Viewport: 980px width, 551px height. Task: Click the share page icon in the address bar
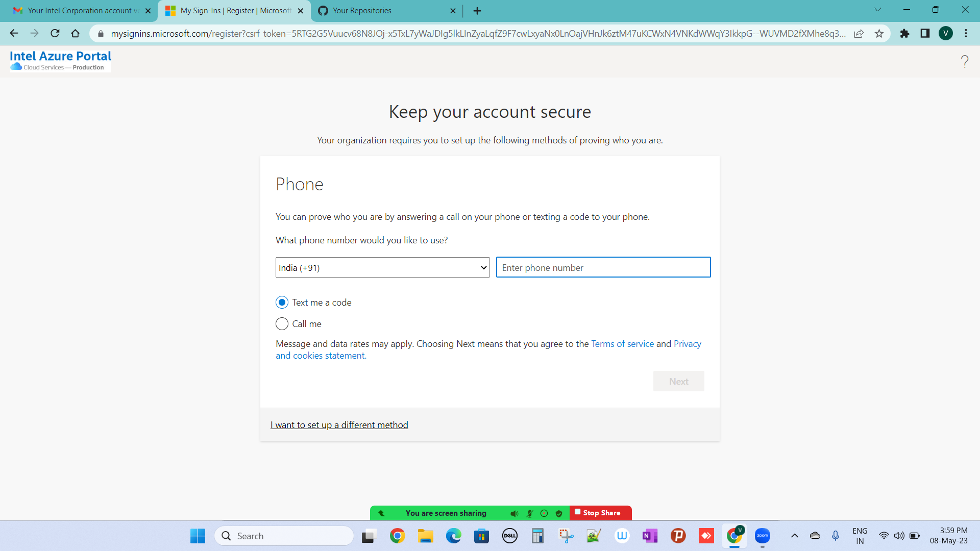(859, 34)
